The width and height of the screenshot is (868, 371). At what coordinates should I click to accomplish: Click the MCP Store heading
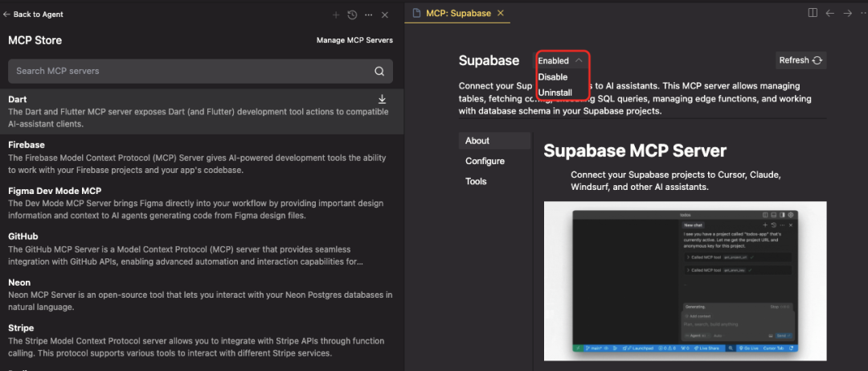(35, 40)
